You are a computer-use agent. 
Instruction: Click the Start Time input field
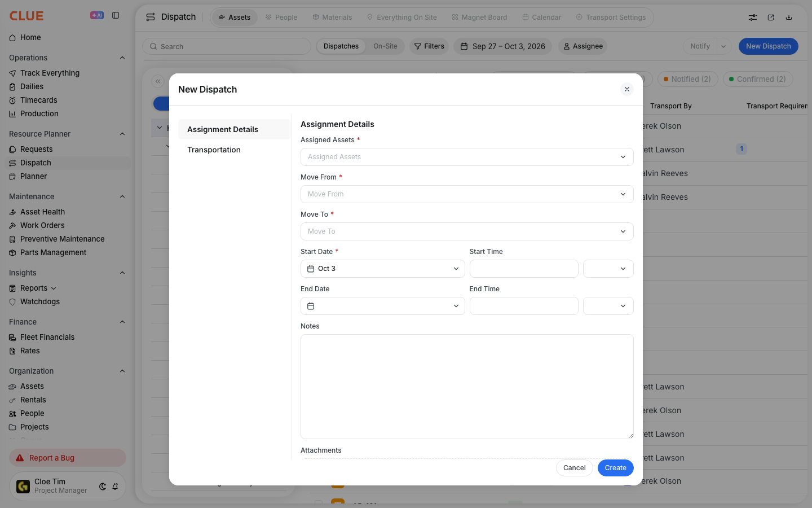524,269
